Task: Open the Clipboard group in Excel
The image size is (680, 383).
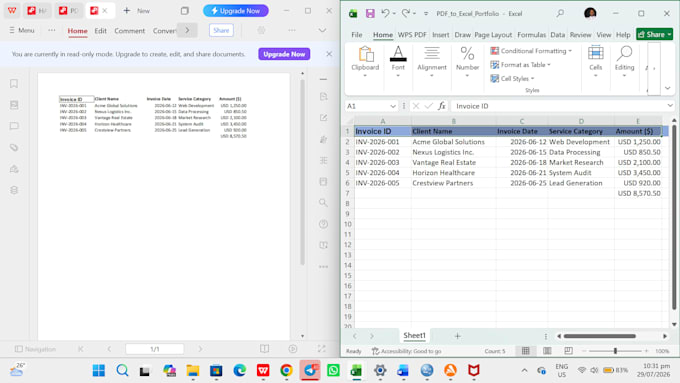Action: pyautogui.click(x=365, y=62)
